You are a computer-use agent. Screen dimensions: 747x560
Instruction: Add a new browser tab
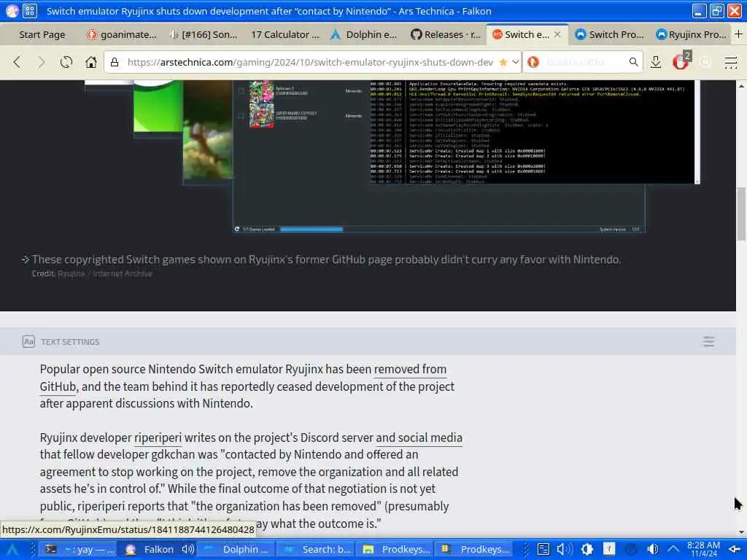click(738, 34)
